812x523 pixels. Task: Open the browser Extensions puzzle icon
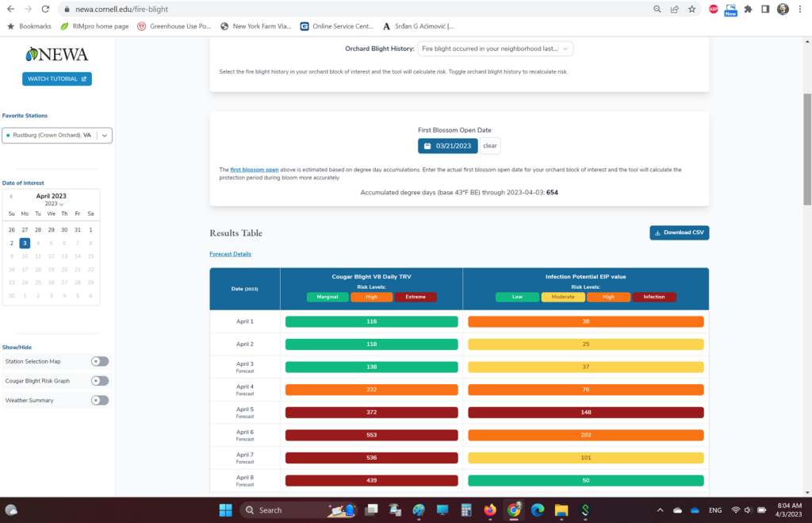[748, 9]
